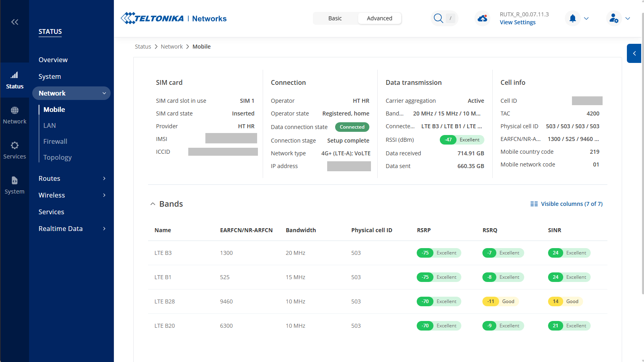Screen dimensions: 644x362
Task: Click the search shortcut slash field
Action: click(x=451, y=18)
